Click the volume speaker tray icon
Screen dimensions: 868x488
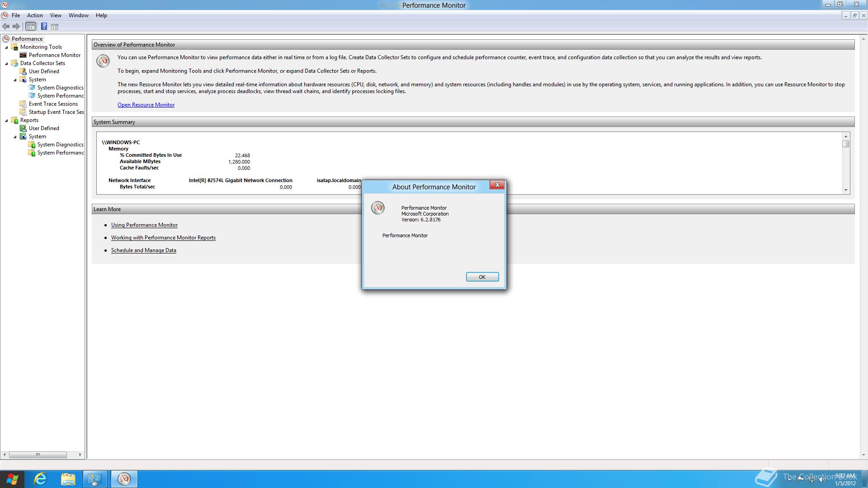[822, 479]
